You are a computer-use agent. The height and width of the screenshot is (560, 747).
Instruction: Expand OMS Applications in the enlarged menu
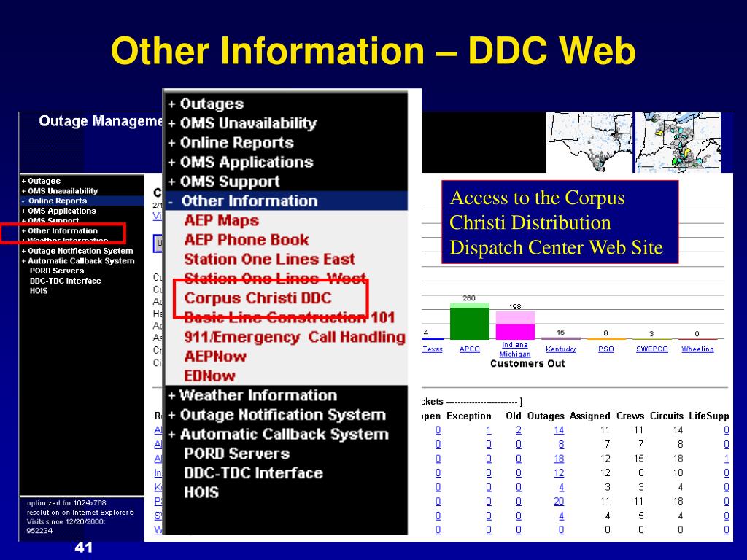[x=240, y=163]
